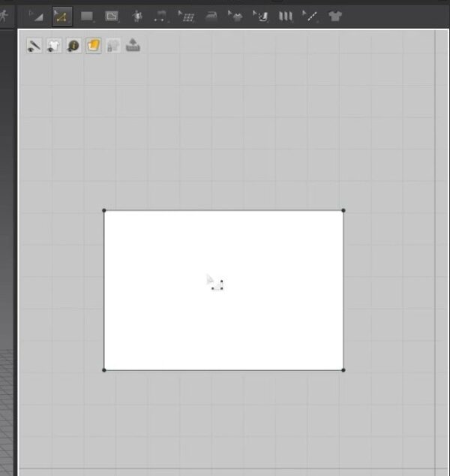450x476 pixels.
Task: Click the greyed-out icon in display row
Action: tap(113, 46)
